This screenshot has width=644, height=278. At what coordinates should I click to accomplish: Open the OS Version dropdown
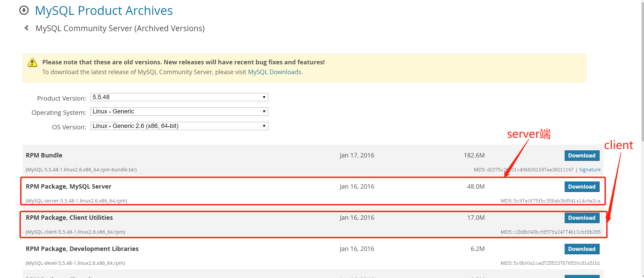[179, 126]
